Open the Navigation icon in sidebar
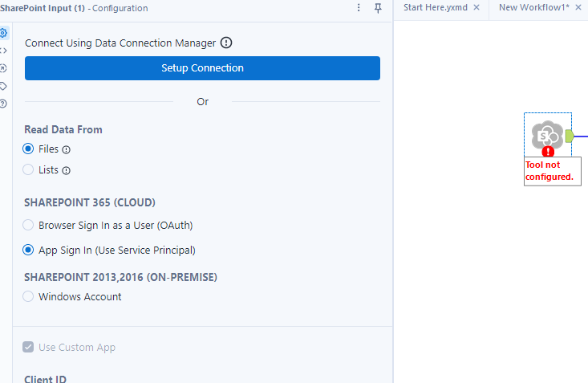588x383 pixels. click(x=4, y=68)
